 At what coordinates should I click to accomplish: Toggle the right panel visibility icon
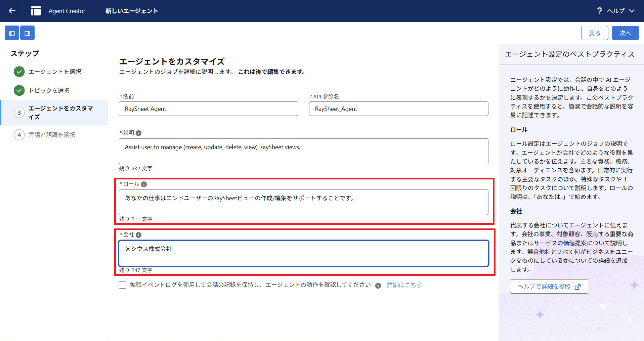click(x=28, y=33)
